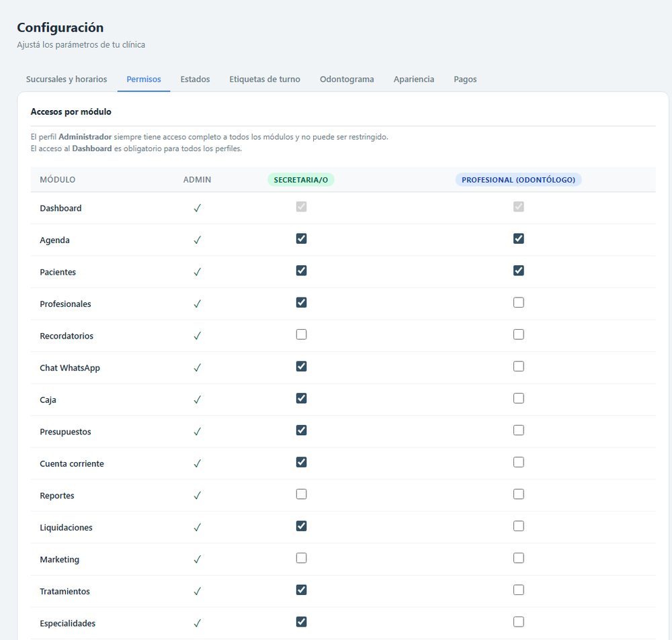Image resolution: width=672 pixels, height=640 pixels.
Task: Open the Sucursales y horarios tab
Action: point(67,79)
